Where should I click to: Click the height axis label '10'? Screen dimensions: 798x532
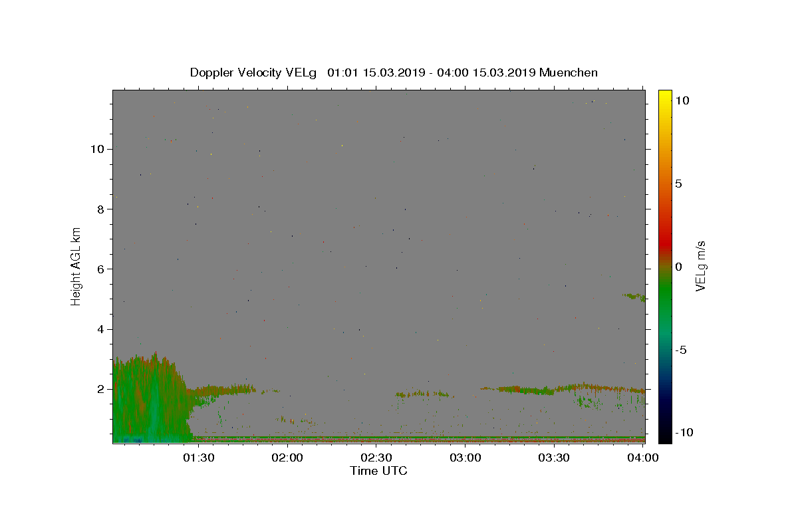[96, 149]
